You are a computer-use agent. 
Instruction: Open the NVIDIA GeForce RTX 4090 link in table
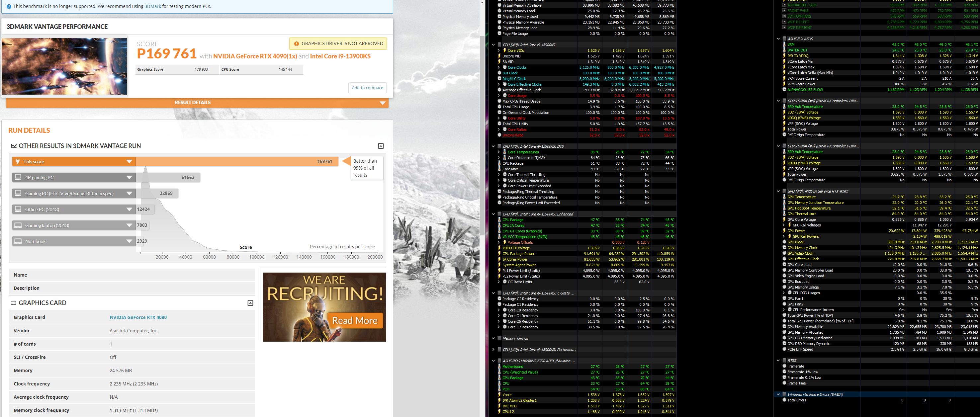click(x=138, y=317)
